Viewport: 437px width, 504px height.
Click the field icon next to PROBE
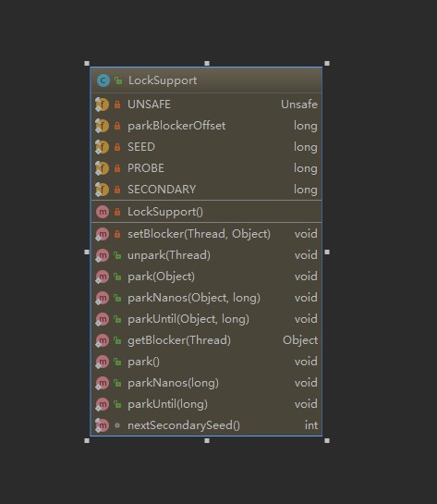pos(103,168)
